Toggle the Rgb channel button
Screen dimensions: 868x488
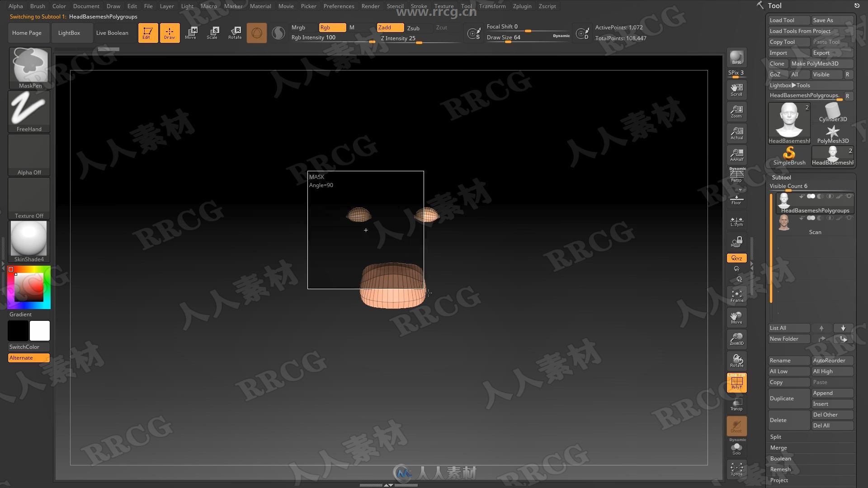click(332, 28)
